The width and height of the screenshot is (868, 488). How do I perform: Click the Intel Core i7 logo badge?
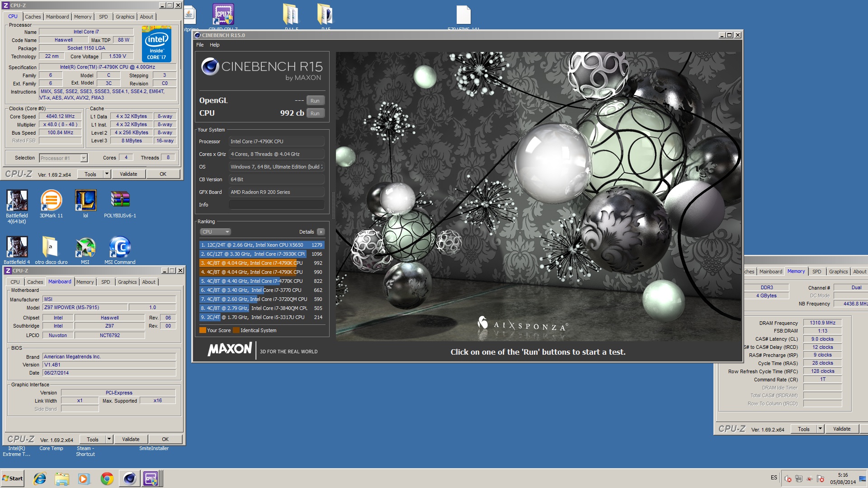[x=156, y=44]
